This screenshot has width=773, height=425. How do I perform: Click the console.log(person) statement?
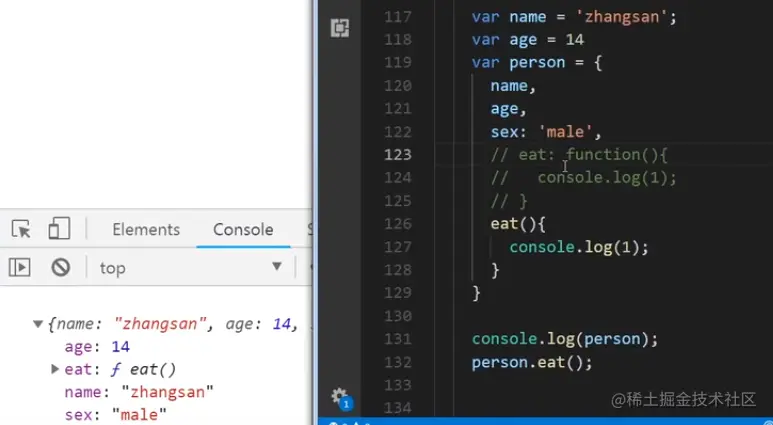click(x=564, y=339)
